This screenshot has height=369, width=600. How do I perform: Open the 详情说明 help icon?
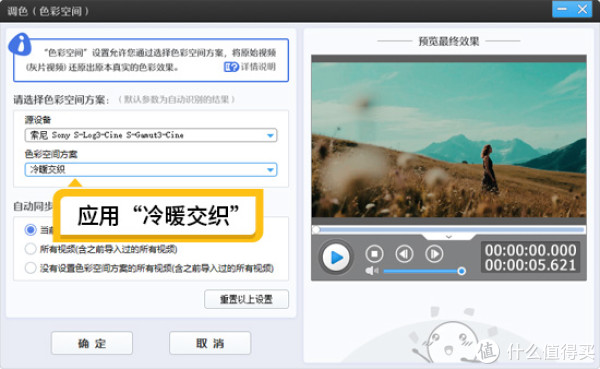(x=231, y=67)
